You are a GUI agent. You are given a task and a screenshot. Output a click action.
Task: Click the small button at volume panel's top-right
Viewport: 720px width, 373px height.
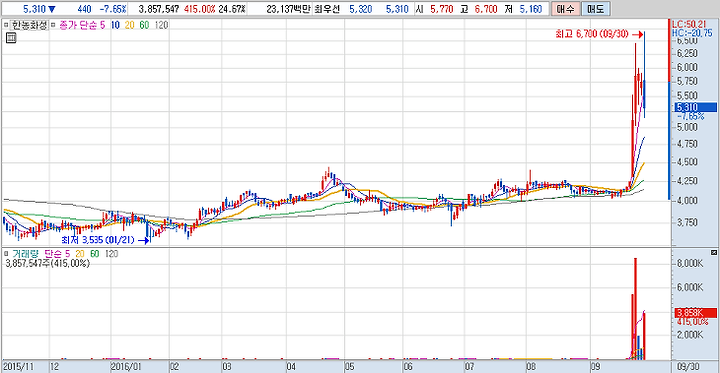(x=714, y=253)
